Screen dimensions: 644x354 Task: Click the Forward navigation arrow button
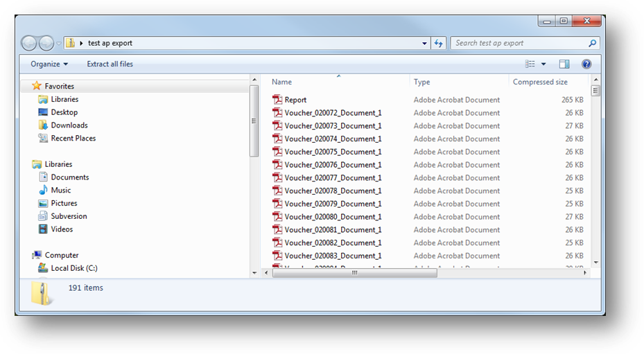[46, 43]
